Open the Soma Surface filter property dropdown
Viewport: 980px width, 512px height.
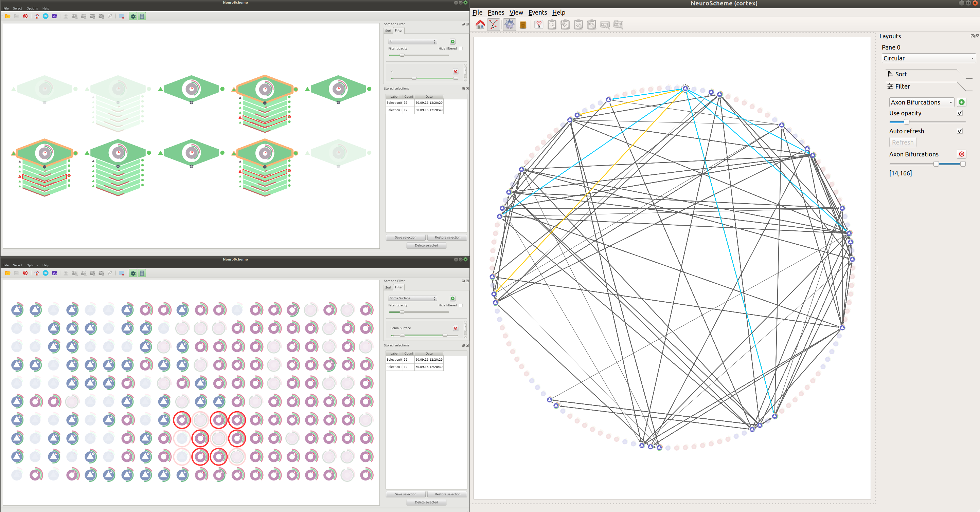(412, 298)
